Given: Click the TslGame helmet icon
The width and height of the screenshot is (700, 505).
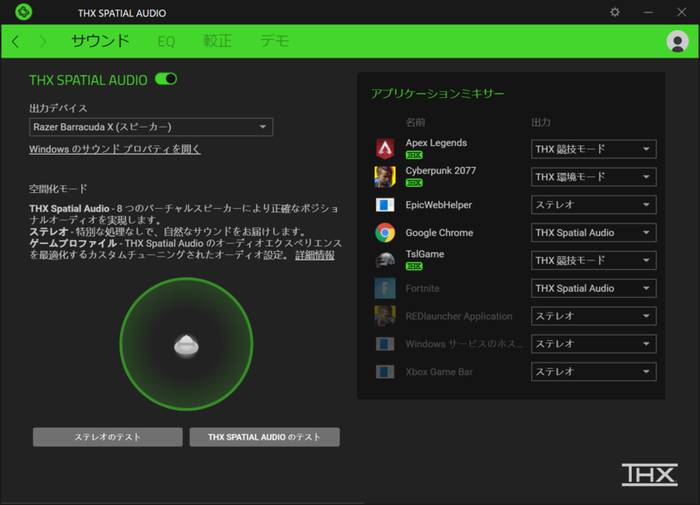Looking at the screenshot, I should click(385, 260).
